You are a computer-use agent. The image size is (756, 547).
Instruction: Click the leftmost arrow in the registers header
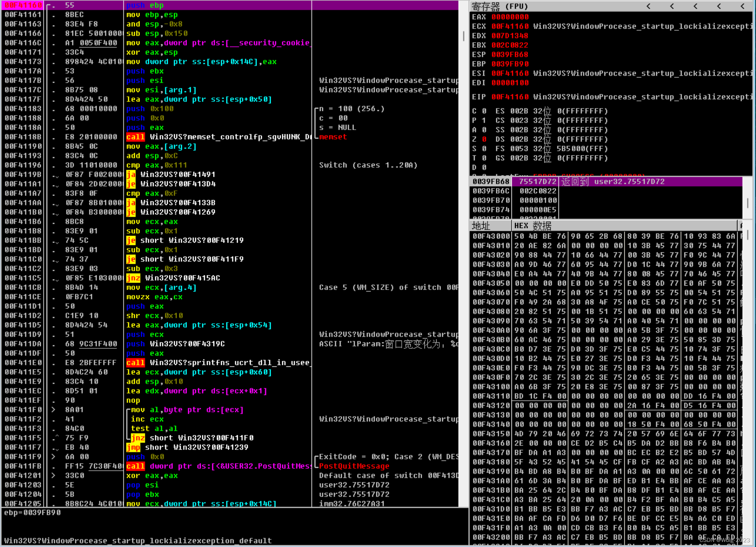649,6
